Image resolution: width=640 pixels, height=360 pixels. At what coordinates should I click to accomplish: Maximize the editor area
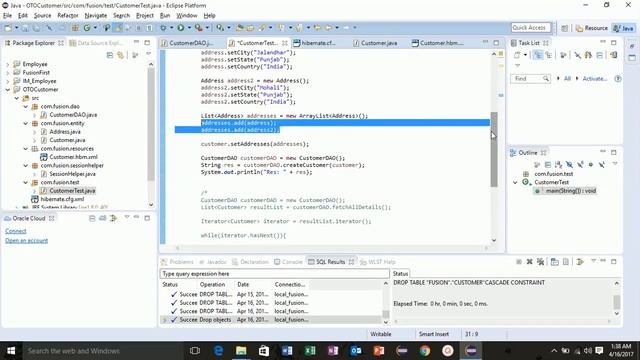tap(496, 42)
